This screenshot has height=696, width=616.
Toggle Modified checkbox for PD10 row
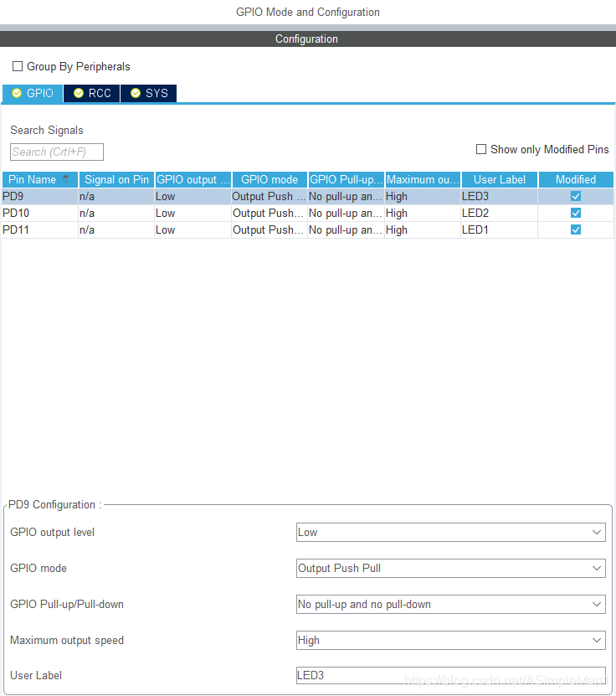coord(576,213)
